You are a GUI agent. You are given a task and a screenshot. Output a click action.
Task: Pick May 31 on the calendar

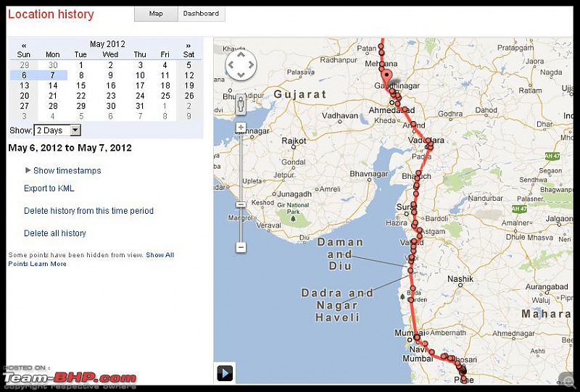pos(140,106)
